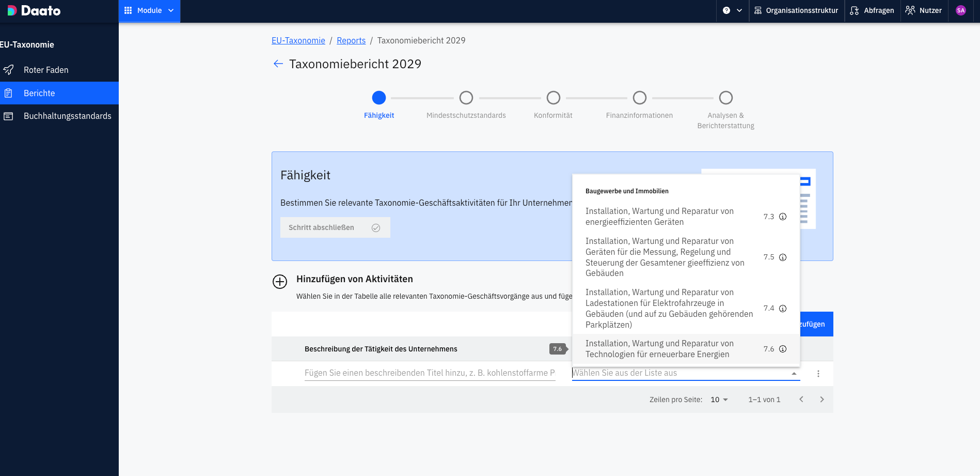The width and height of the screenshot is (980, 476).
Task: Click the '1–1 von 1' pagination text
Action: (x=764, y=400)
